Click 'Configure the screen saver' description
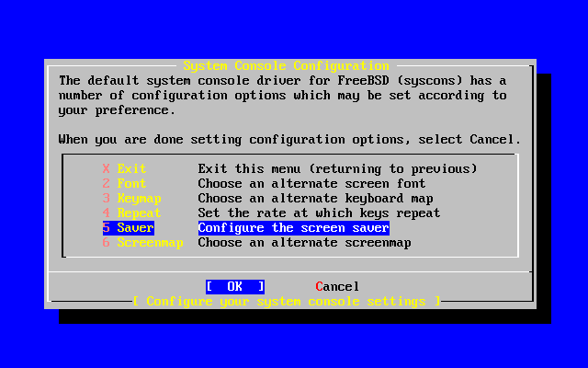Image resolution: width=588 pixels, height=368 pixels. point(294,227)
